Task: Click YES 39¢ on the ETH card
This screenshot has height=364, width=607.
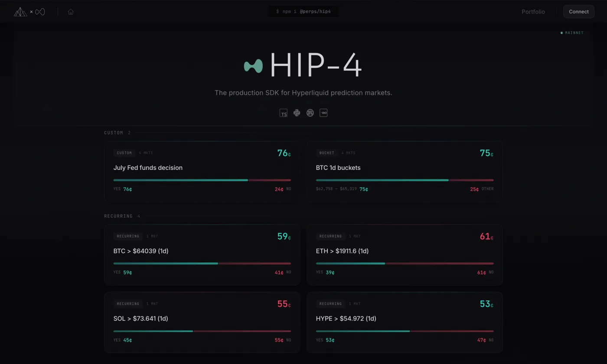Action: [325, 272]
